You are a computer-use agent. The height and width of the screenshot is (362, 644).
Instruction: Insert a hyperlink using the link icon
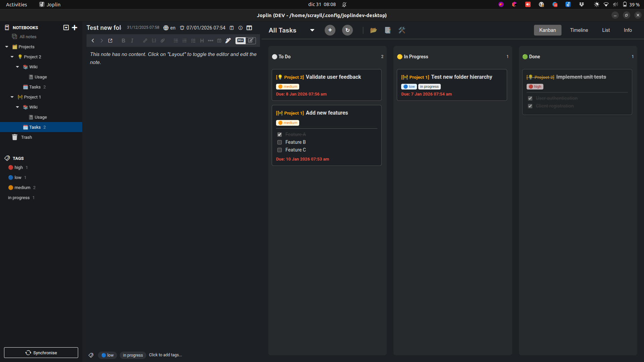[x=145, y=41]
